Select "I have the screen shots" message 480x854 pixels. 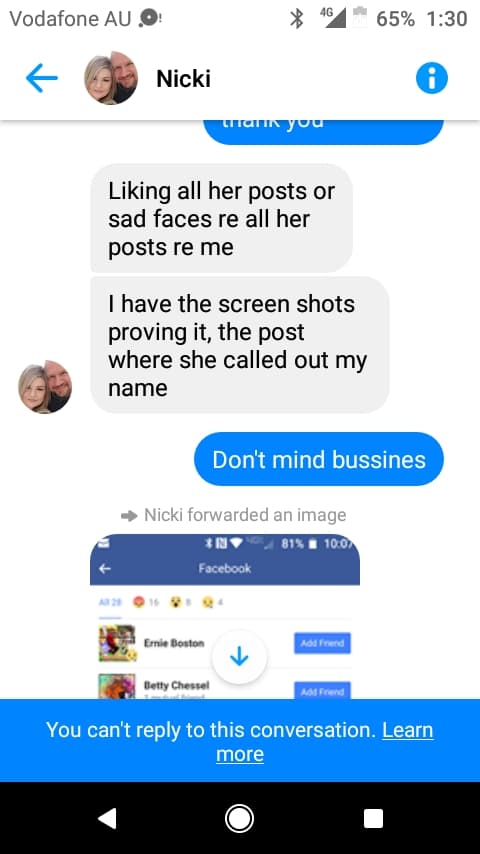click(x=240, y=345)
